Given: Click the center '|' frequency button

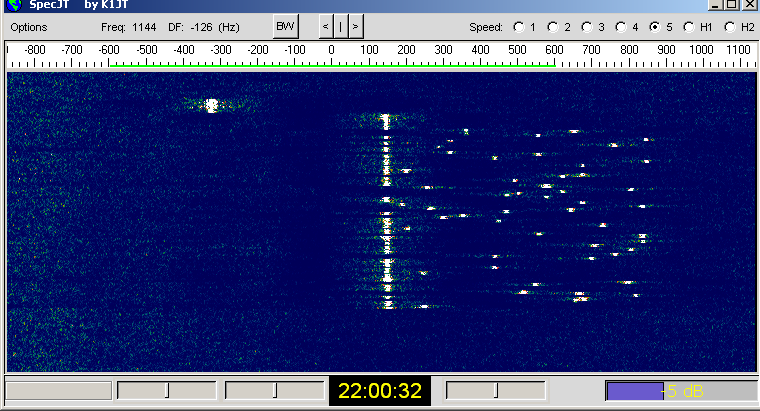Looking at the screenshot, I should pos(341,26).
